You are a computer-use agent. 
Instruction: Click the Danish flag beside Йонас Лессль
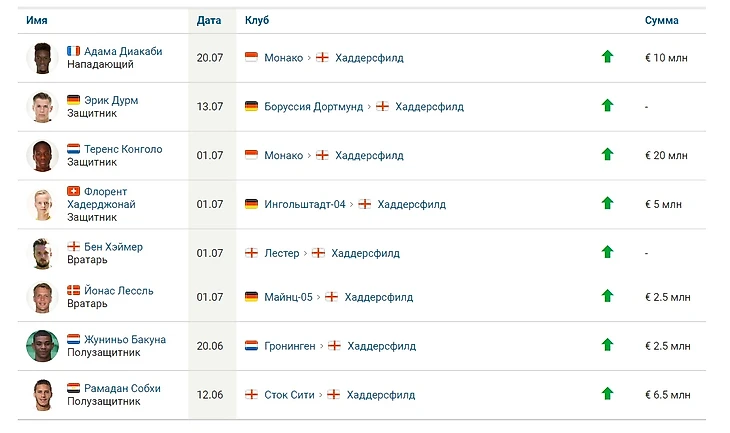click(x=73, y=290)
